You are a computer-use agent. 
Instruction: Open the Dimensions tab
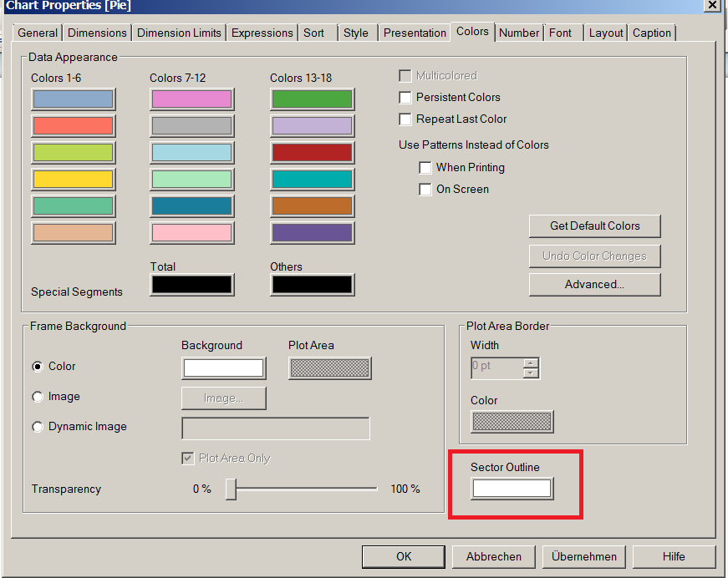point(97,33)
